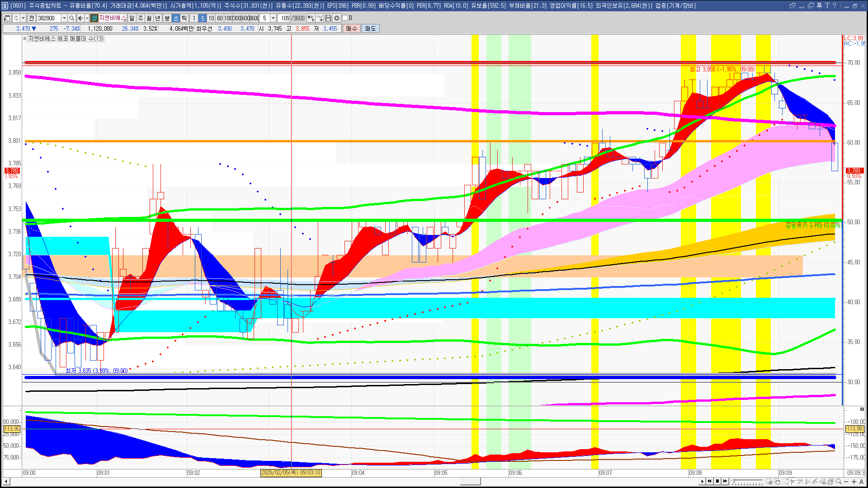Zoom in with the plus icon at the bottom right
868x488 pixels.
pyautogui.click(x=854, y=481)
